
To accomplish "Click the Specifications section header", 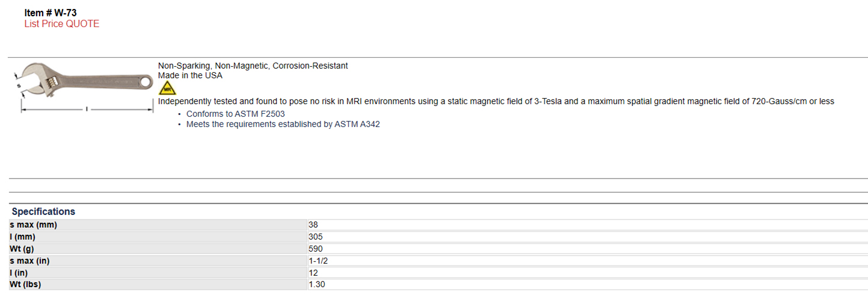I will (x=43, y=212).
